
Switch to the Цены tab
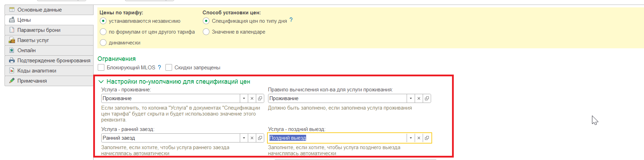49,20
